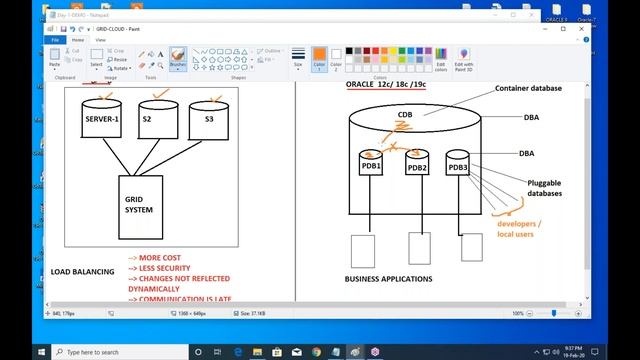Activate the Color 1 swatch button
The image size is (640, 360).
[319, 60]
